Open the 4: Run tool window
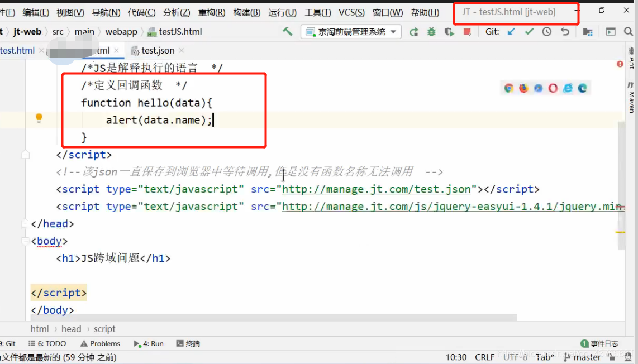The height and width of the screenshot is (364, 638). (x=149, y=344)
